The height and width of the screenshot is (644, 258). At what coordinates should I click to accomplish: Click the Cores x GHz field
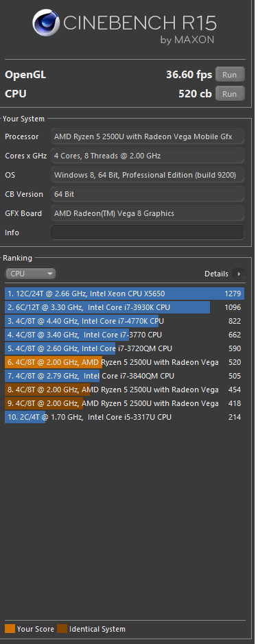[x=148, y=156]
